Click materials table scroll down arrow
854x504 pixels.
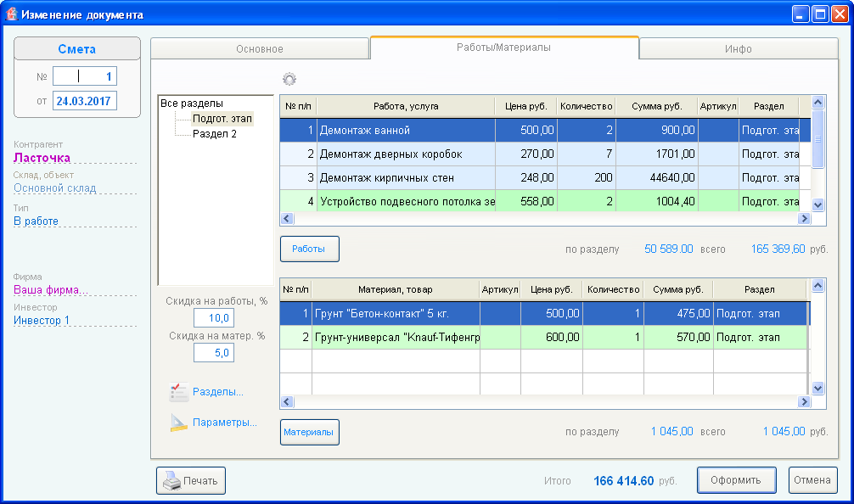click(x=818, y=388)
